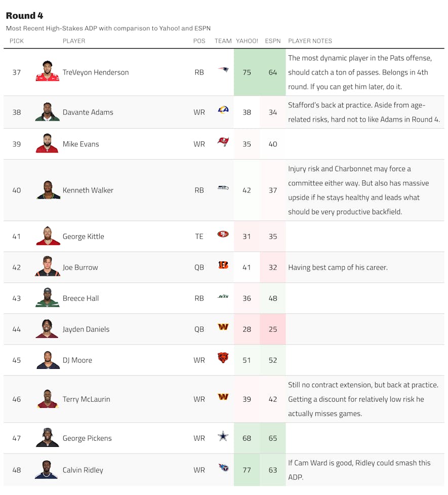The height and width of the screenshot is (495, 448).
Task: Select the ESPN column header
Action: pos(272,41)
